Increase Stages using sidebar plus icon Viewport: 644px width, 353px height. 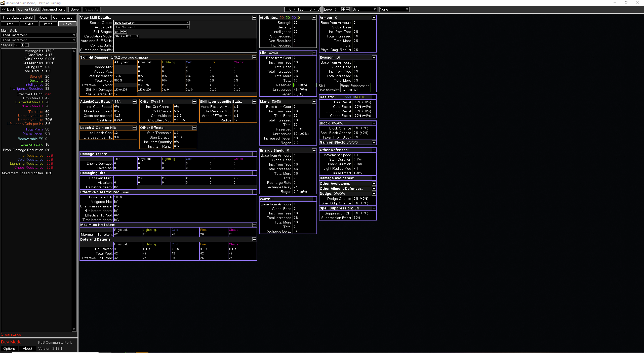point(22,45)
